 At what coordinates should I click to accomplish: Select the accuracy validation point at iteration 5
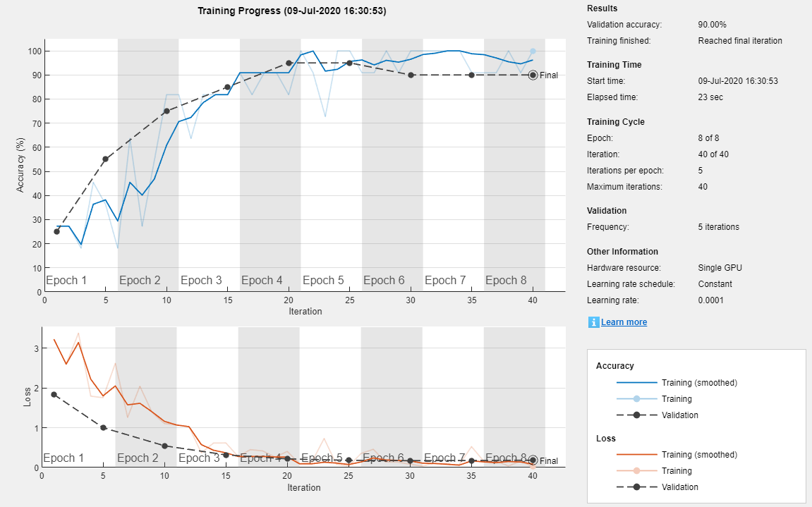pyautogui.click(x=105, y=159)
